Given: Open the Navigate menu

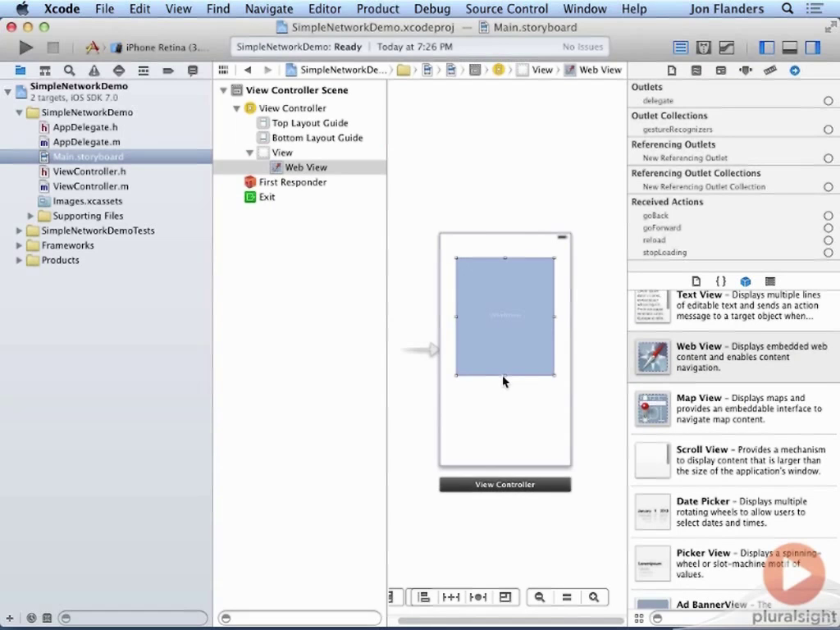Looking at the screenshot, I should pyautogui.click(x=269, y=9).
